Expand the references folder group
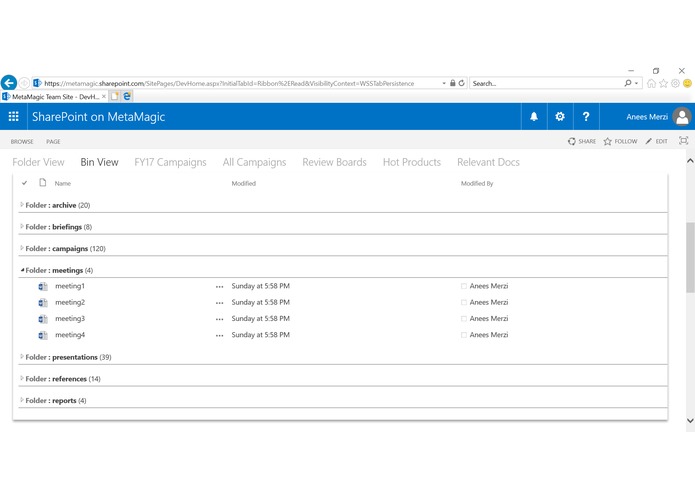The height and width of the screenshot is (494, 695). click(x=22, y=378)
